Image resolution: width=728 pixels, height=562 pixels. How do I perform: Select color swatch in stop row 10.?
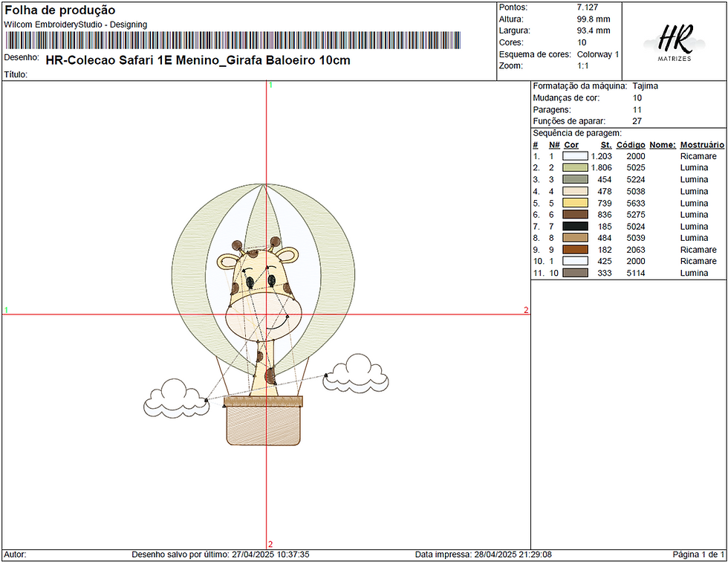click(x=575, y=261)
